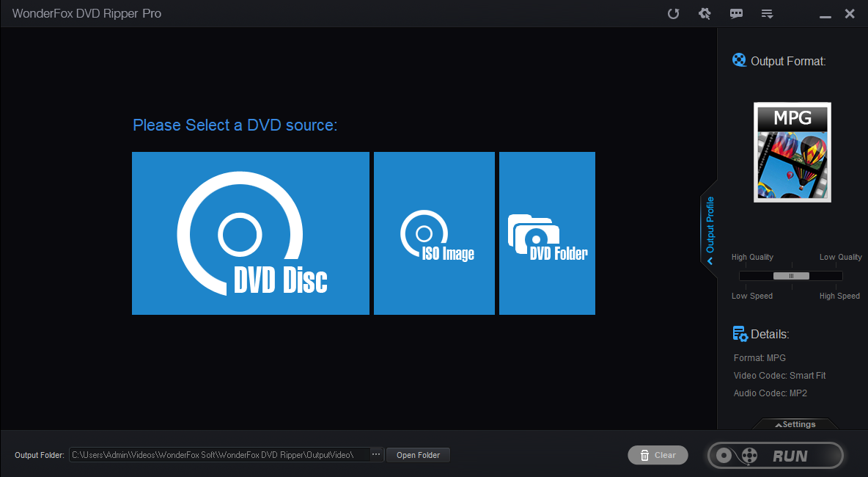Click the refresh icon in the titlebar
This screenshot has width=868, height=477.
pos(673,13)
